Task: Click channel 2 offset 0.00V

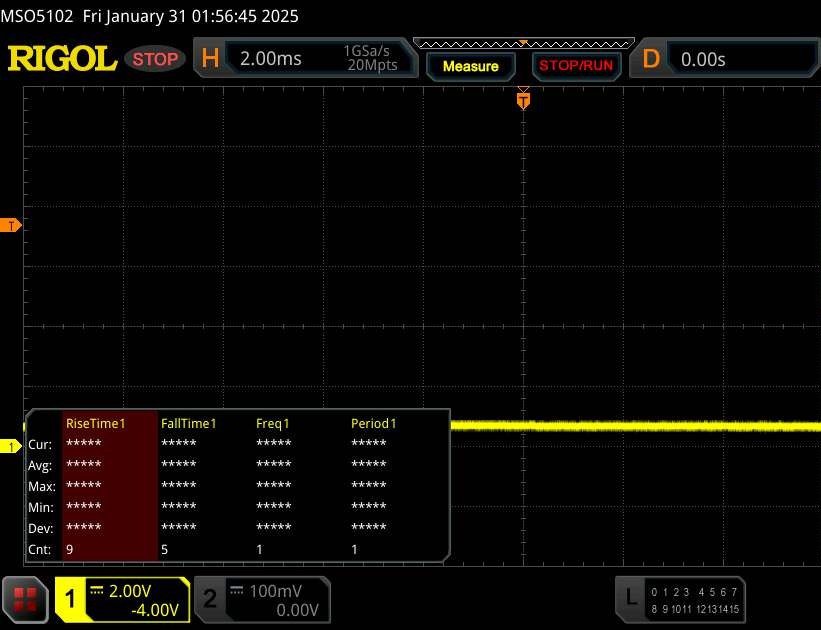Action: coord(297,610)
